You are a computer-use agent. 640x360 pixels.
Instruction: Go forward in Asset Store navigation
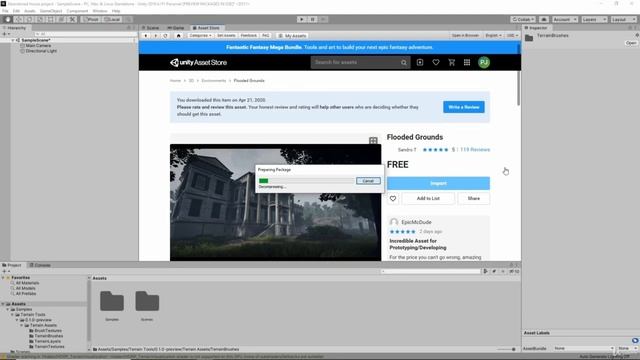[156, 36]
